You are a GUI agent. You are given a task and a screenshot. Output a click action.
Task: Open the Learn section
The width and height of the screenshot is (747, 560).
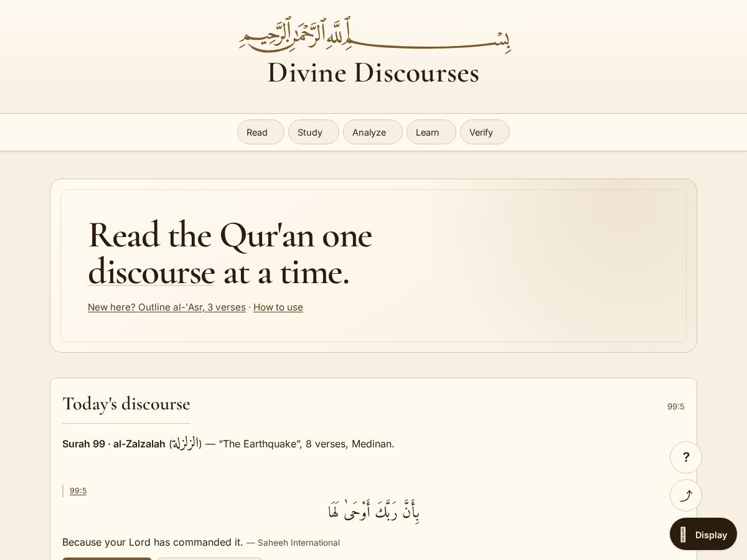point(431,132)
